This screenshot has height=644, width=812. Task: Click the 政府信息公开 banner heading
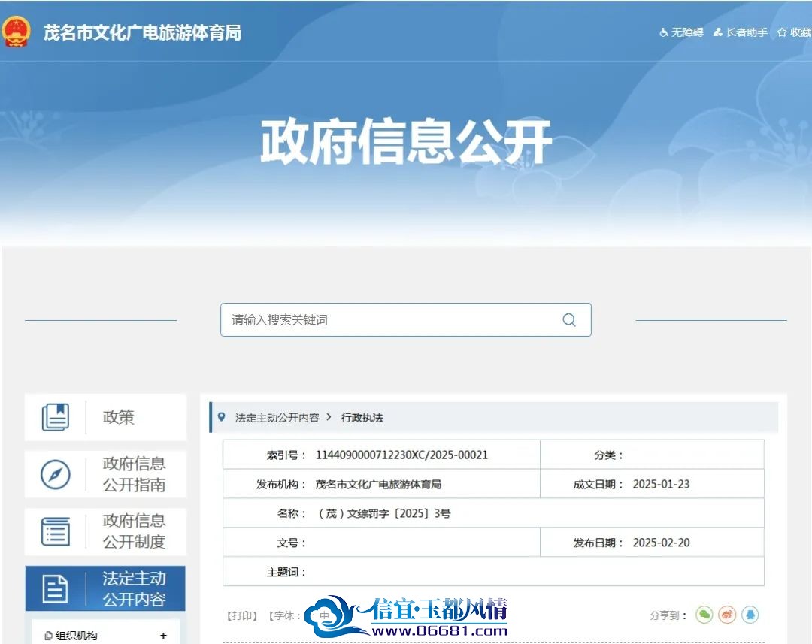406,141
